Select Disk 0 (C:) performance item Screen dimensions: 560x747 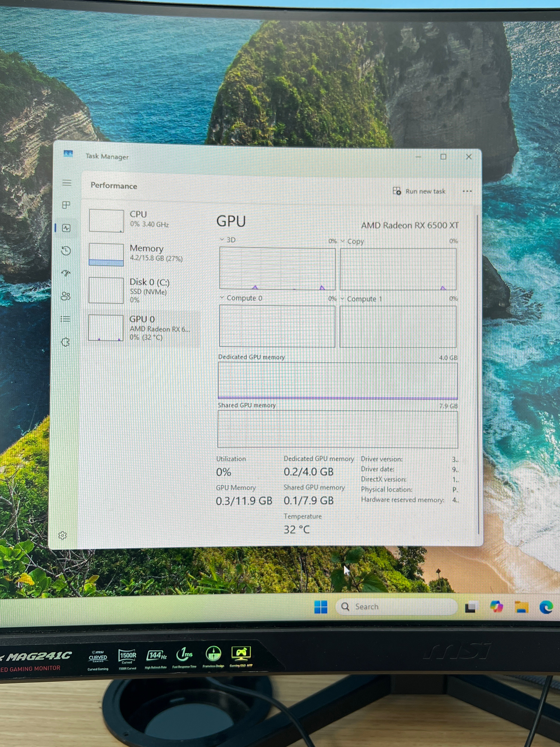[x=144, y=290]
